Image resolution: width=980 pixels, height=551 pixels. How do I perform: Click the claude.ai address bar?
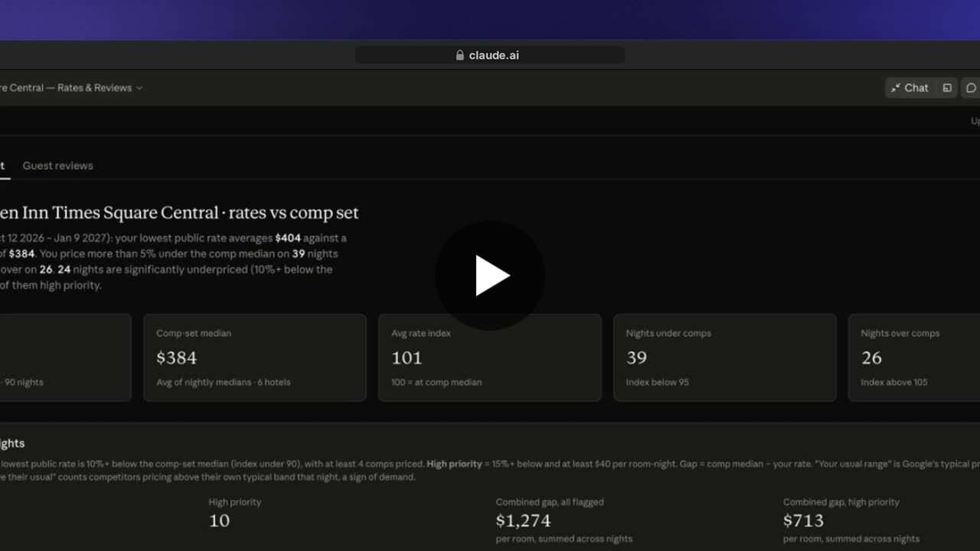click(490, 55)
